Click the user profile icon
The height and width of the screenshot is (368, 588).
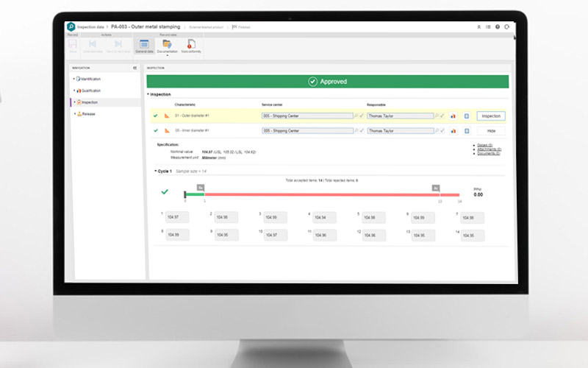click(478, 27)
